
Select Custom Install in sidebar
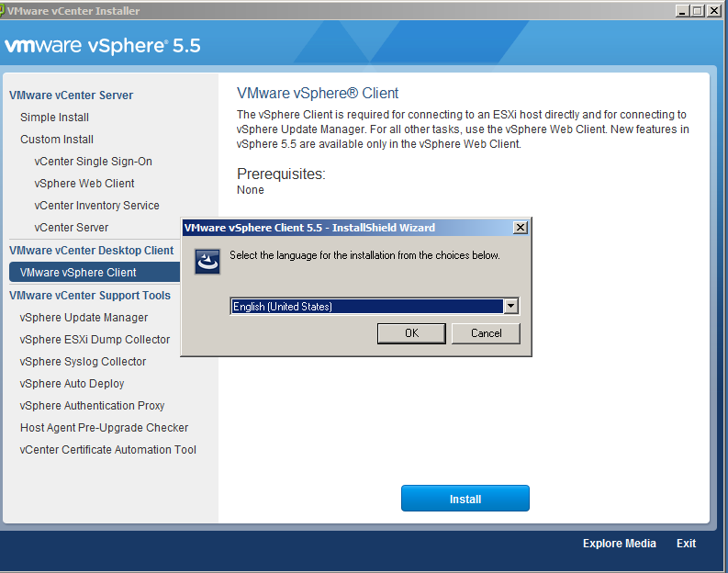coord(57,140)
